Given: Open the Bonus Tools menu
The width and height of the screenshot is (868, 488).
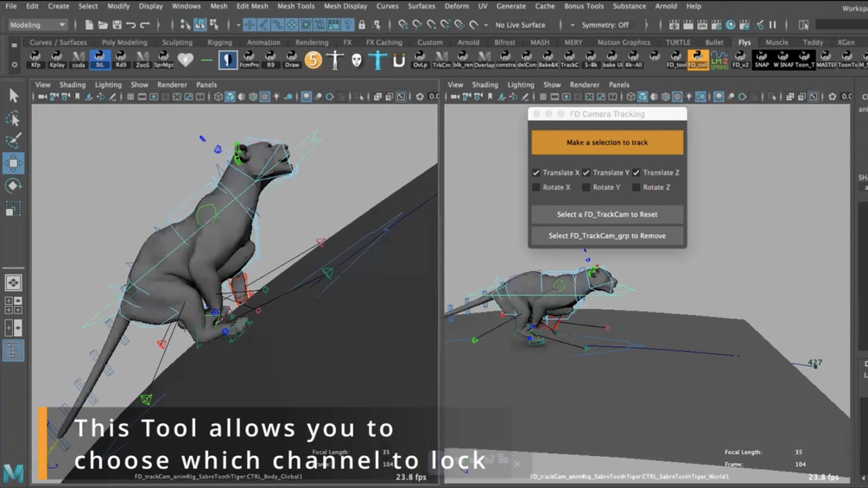Looking at the screenshot, I should click(584, 6).
